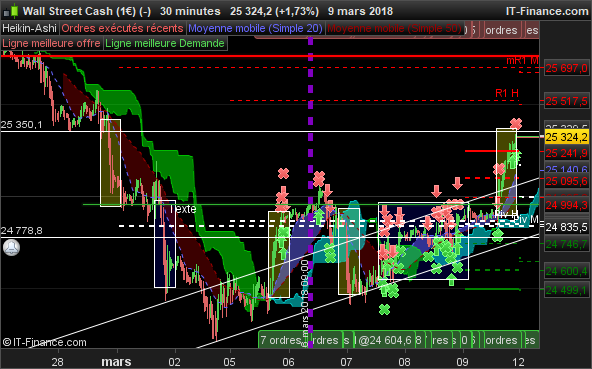This screenshot has height=369, width=592.
Task: Click the 24 835,5 price label
Action: [x=566, y=227]
